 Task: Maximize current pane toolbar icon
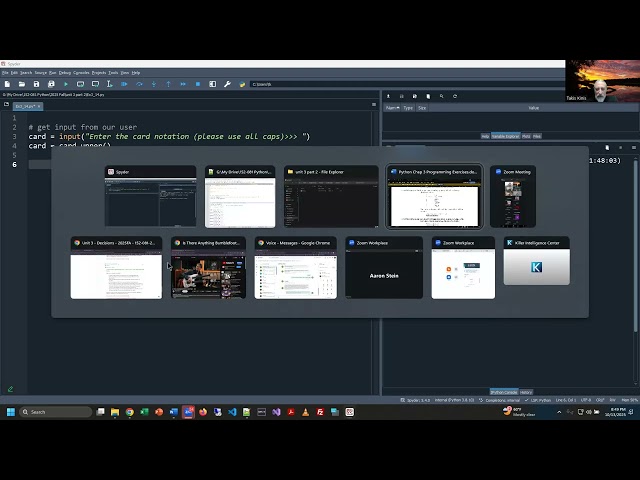pyautogui.click(x=213, y=84)
